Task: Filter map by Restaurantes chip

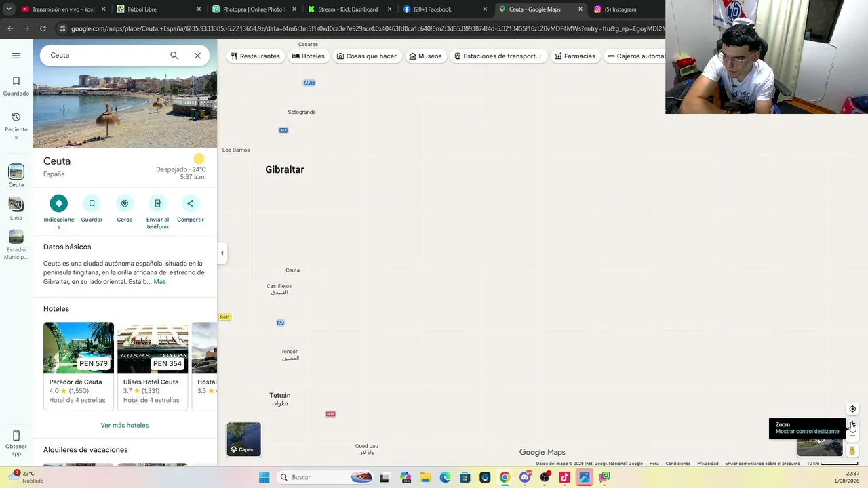Action: [x=255, y=56]
